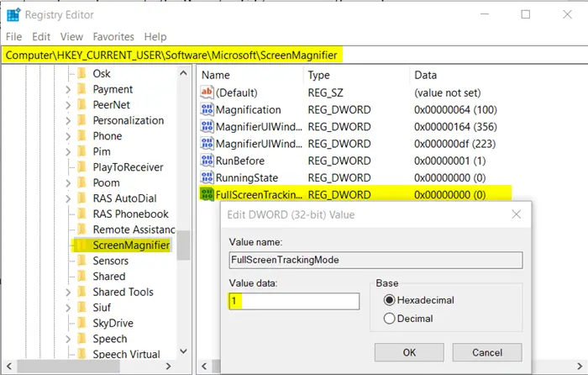
Task: Open the File menu
Action: 14,37
